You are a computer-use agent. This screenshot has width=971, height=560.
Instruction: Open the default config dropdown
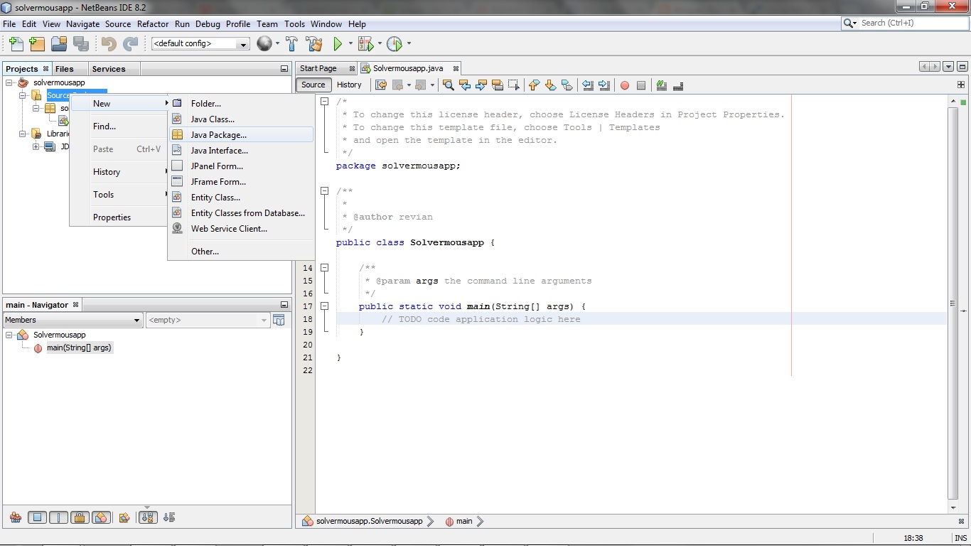[x=242, y=43]
